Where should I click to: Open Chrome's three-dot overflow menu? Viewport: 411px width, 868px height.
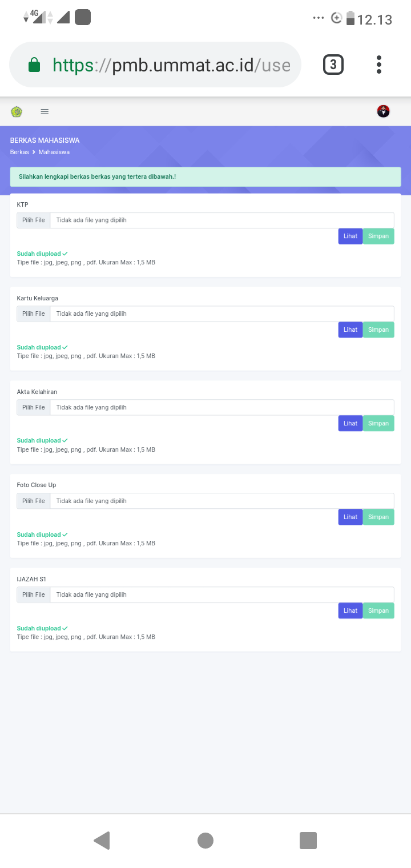click(379, 65)
